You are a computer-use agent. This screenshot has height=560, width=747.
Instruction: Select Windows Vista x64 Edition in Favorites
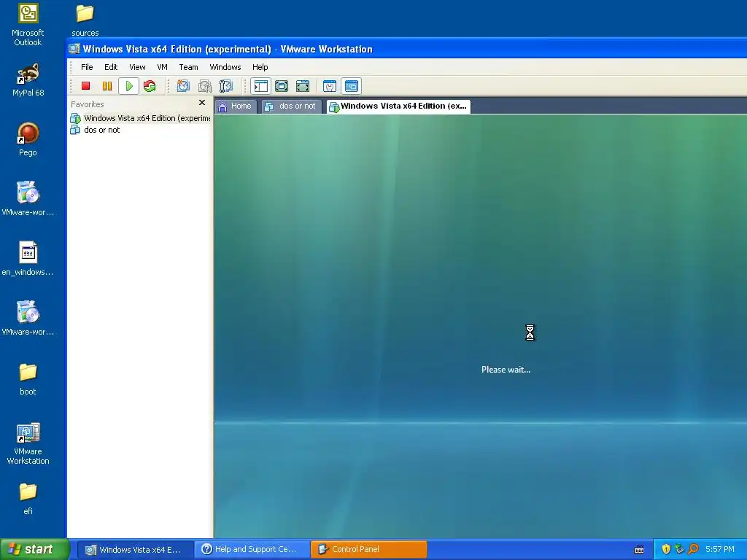click(140, 118)
